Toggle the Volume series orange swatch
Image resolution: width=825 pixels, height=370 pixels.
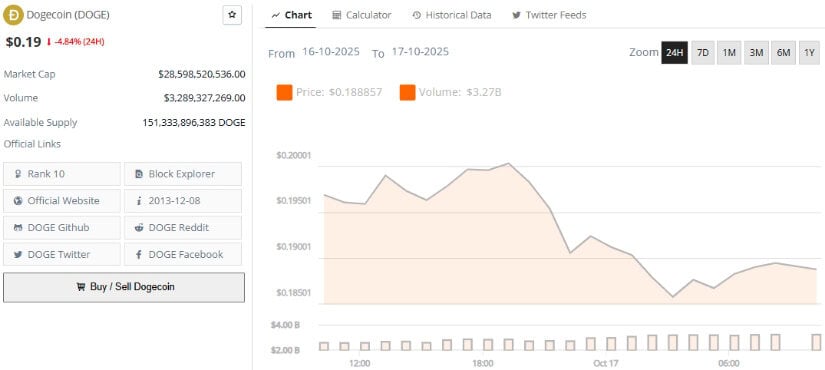coord(407,93)
